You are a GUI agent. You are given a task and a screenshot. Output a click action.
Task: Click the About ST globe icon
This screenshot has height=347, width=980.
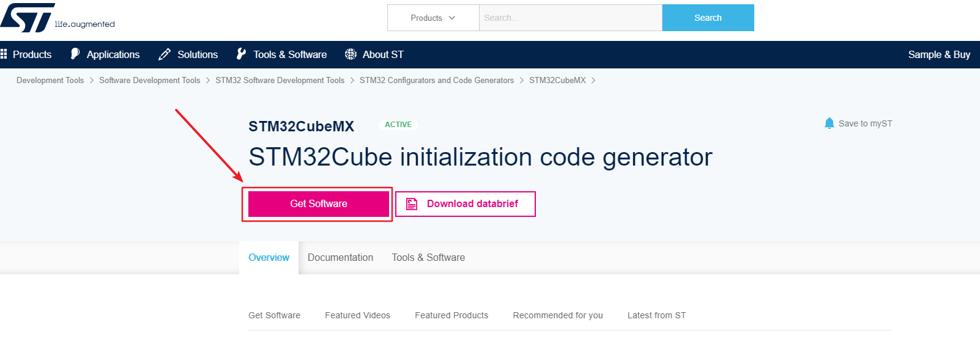(351, 54)
